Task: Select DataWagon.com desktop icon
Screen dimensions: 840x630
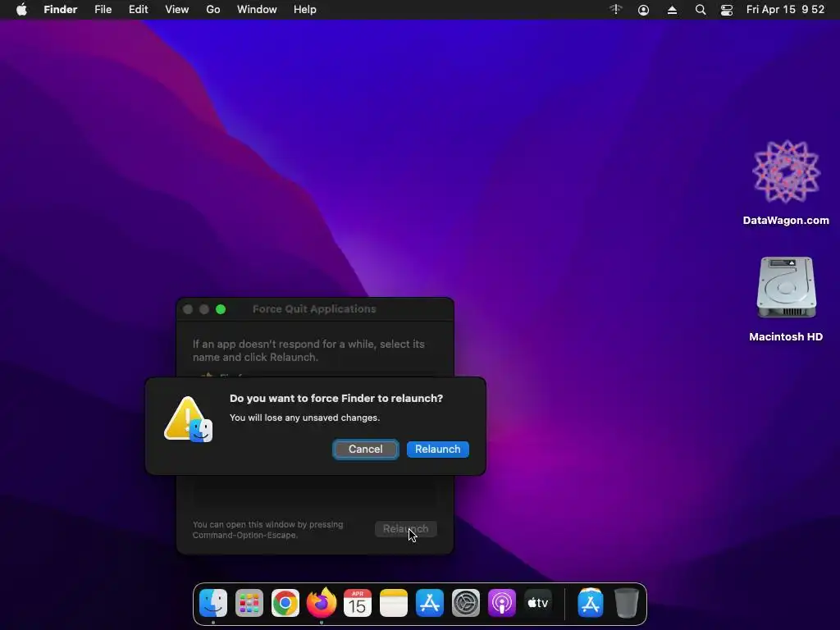Action: click(x=786, y=172)
